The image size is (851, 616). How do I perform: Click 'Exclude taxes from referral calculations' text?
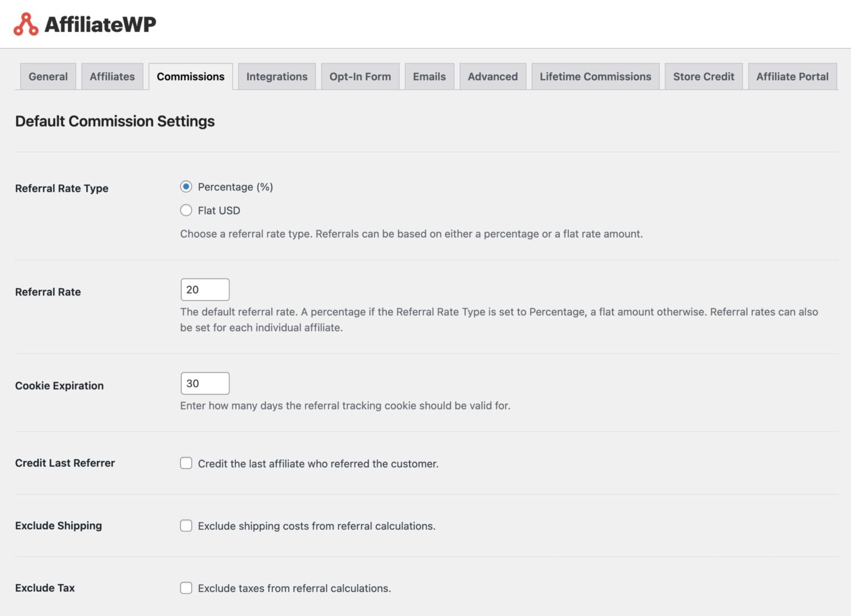[294, 589]
